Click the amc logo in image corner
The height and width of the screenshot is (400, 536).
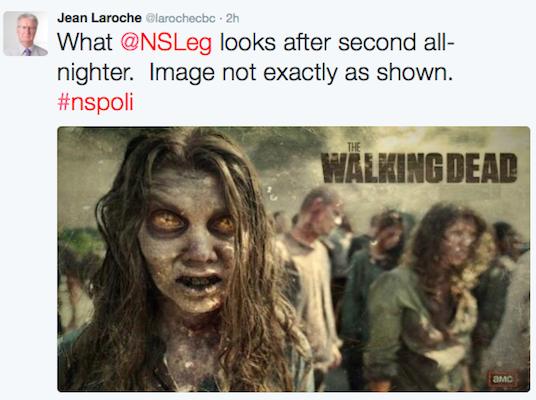(502, 379)
